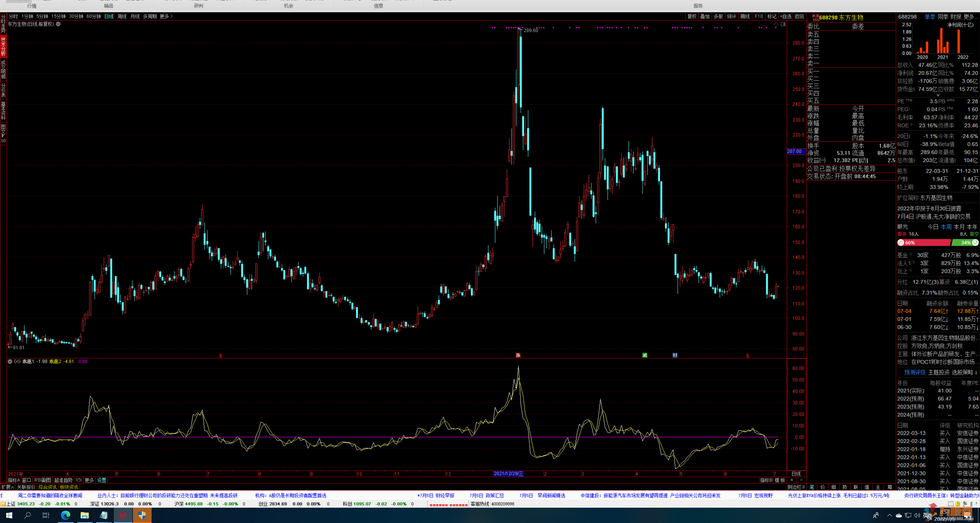Click the 设置 indicator settings button
Screen dimensions: 980x523
[x=102, y=480]
